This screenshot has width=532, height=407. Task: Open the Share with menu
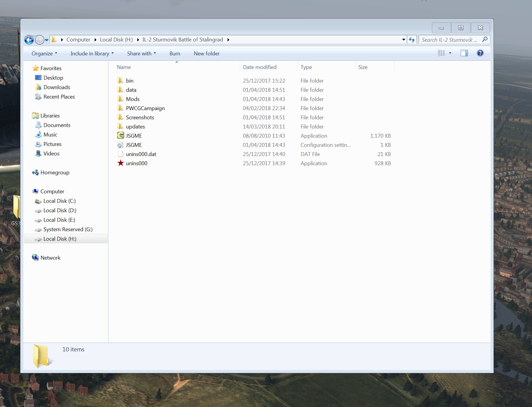point(141,54)
